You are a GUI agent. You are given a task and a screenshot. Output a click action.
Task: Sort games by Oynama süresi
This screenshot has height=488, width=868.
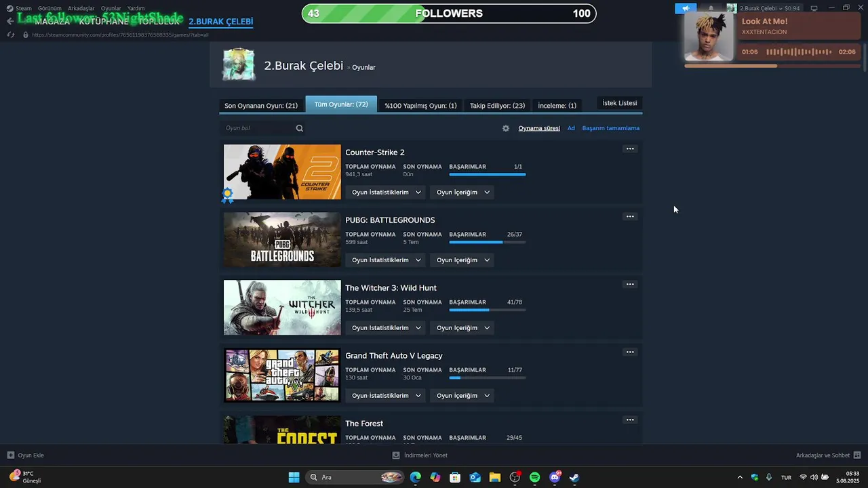pyautogui.click(x=539, y=128)
